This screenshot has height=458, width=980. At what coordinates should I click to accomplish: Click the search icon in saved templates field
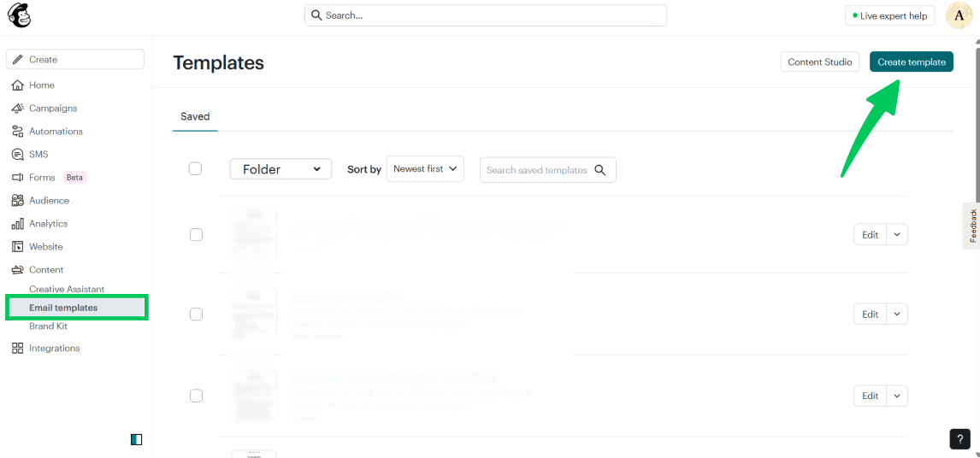pos(600,170)
